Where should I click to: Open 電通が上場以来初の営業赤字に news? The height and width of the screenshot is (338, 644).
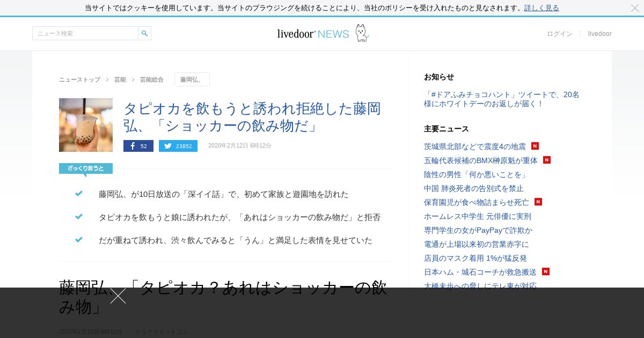[477, 244]
